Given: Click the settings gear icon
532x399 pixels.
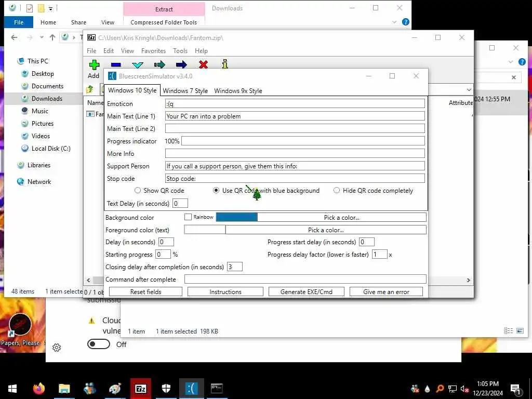Looking at the screenshot, I should point(57,348).
